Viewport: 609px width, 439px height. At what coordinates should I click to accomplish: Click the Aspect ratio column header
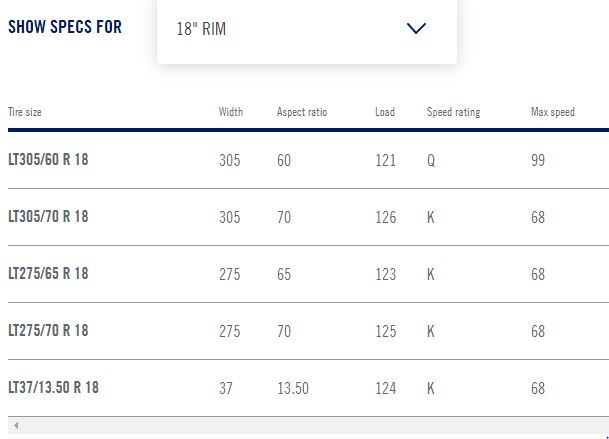302,112
